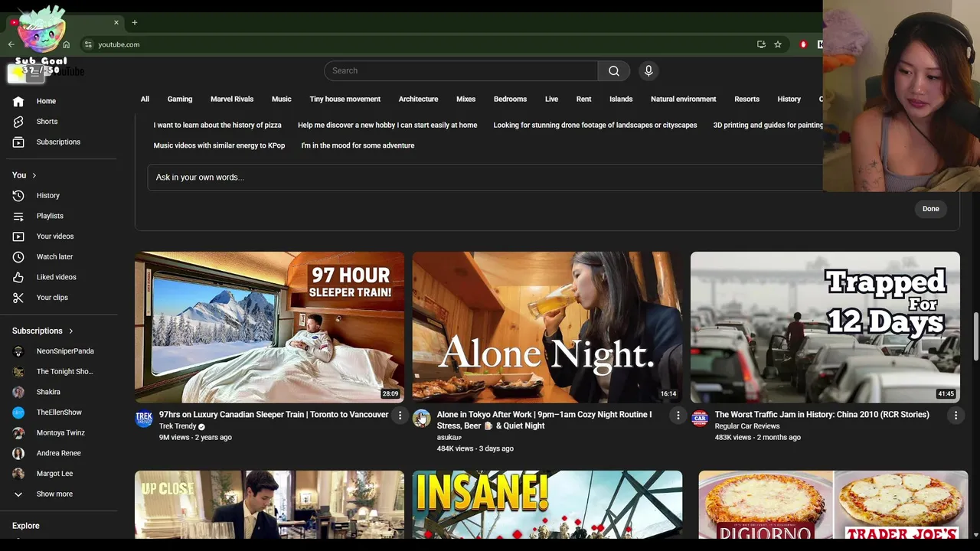980x551 pixels.
Task: Select the Natural environment chip
Action: click(x=683, y=99)
